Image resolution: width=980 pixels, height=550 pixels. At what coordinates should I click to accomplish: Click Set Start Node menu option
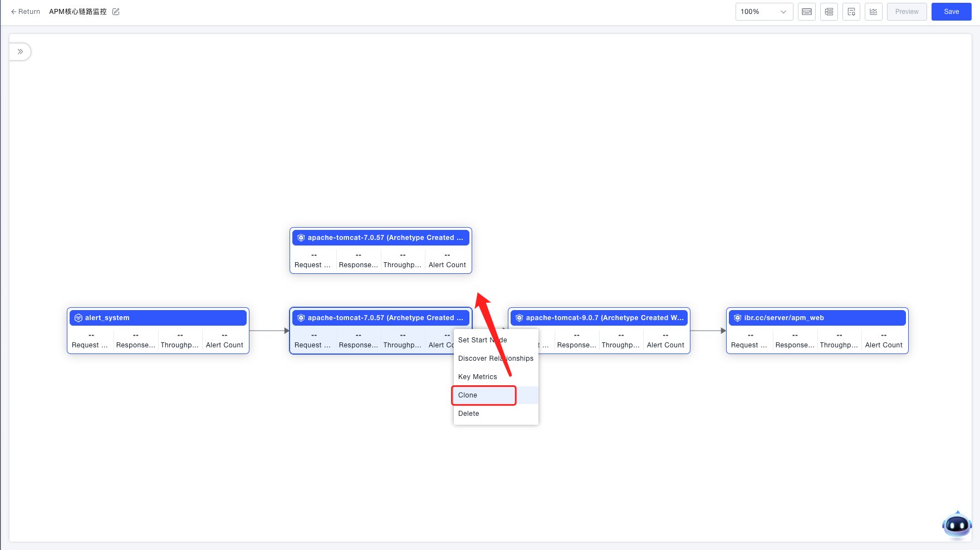point(482,340)
